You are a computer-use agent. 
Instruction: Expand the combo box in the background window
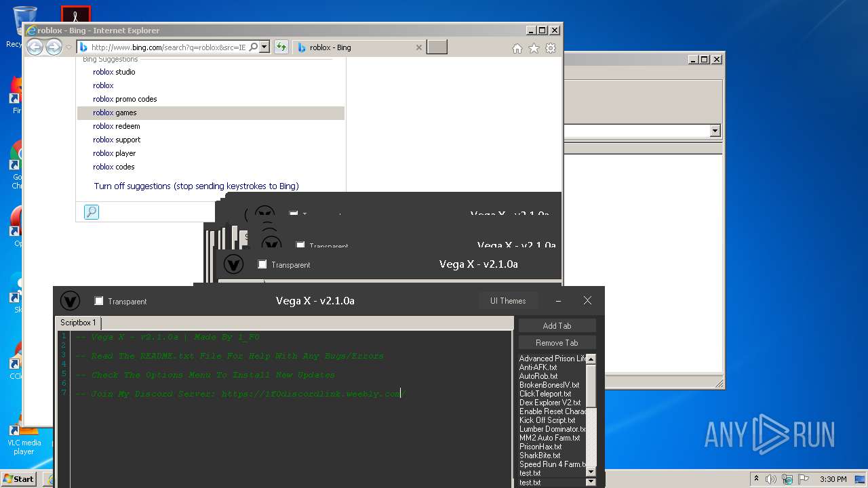click(x=715, y=131)
